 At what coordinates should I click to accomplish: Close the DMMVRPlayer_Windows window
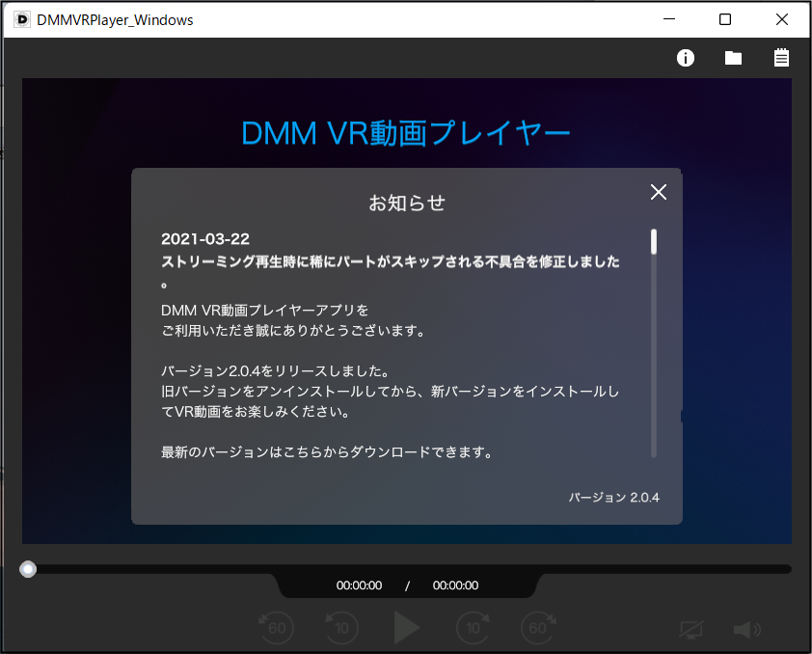click(x=782, y=19)
